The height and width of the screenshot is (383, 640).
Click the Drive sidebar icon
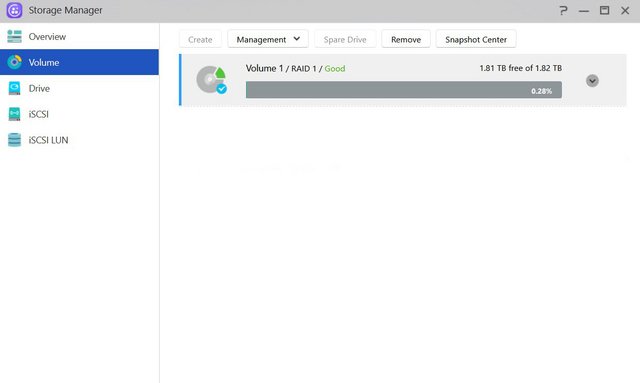coord(14,88)
